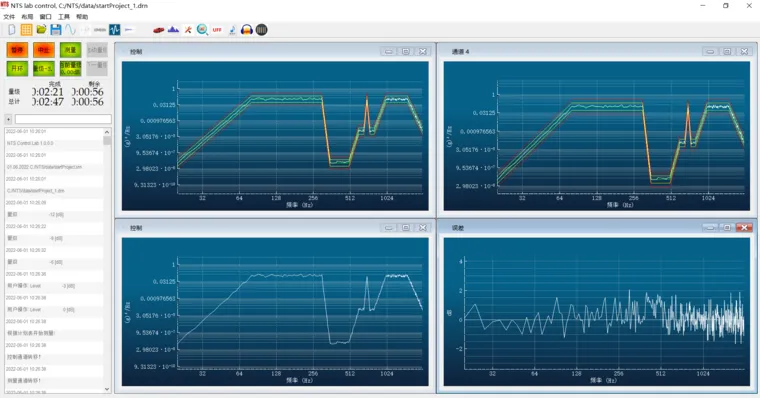This screenshot has width=760, height=398.
Task: Click the 通道 4 panel title
Action: (460, 51)
